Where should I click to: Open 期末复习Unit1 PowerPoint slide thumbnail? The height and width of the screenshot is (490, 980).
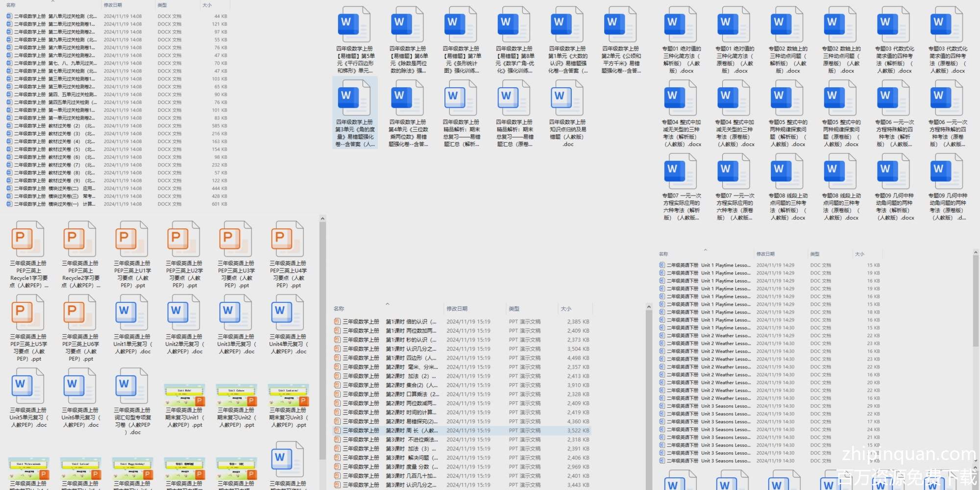tap(184, 395)
